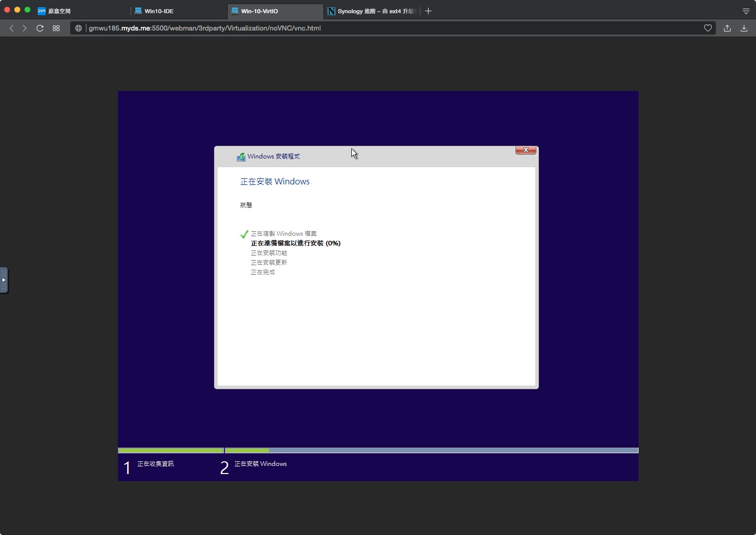Click the stage 2 正在安裝 Windows label
This screenshot has height=535, width=756.
pyautogui.click(x=260, y=464)
